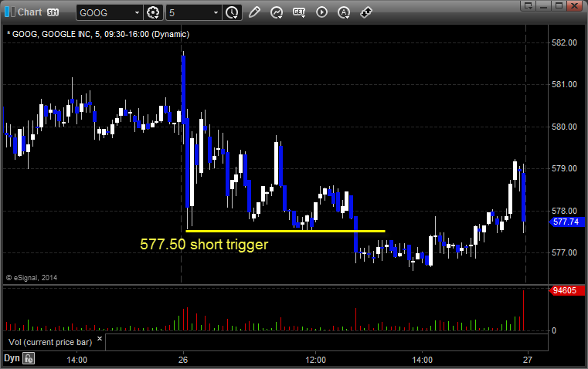
Task: Click the 577.00 price axis label
Action: [564, 253]
